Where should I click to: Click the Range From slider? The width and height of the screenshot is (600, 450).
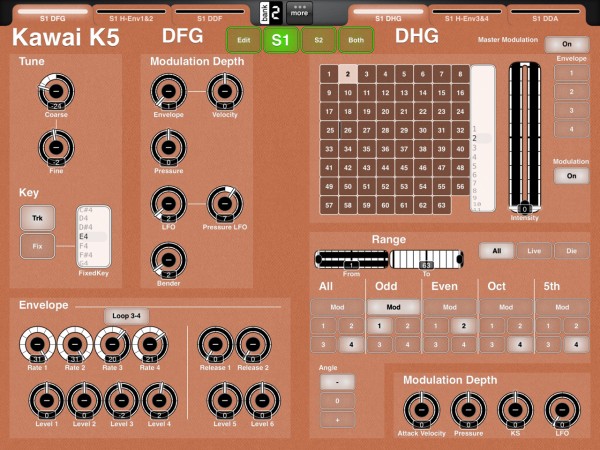tap(351, 259)
